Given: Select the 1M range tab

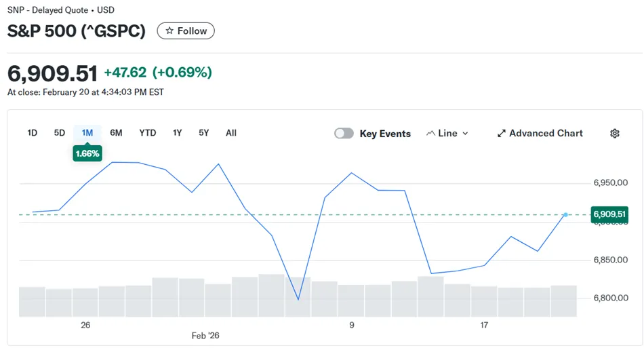Looking at the screenshot, I should pyautogui.click(x=87, y=133).
